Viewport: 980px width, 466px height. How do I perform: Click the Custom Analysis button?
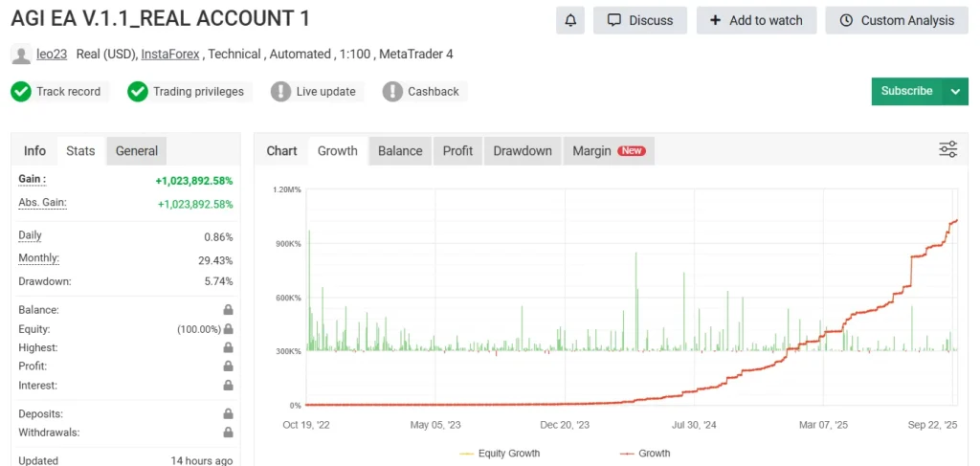[x=896, y=20]
